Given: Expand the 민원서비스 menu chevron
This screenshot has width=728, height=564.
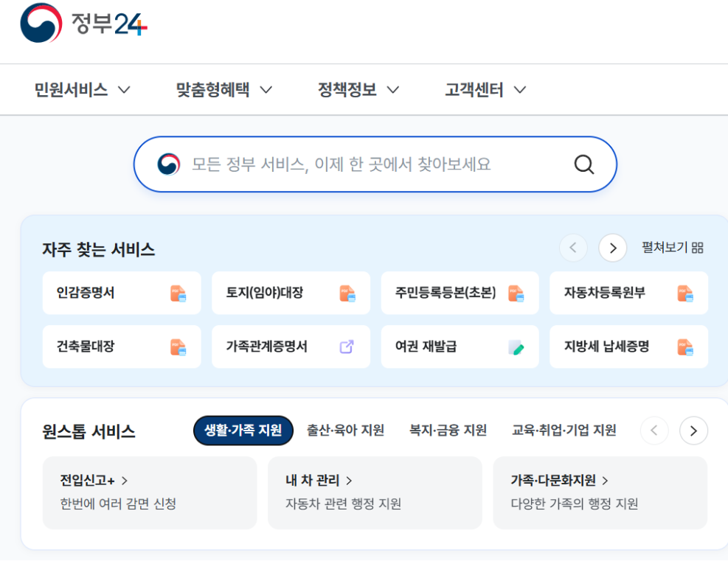Looking at the screenshot, I should point(124,90).
